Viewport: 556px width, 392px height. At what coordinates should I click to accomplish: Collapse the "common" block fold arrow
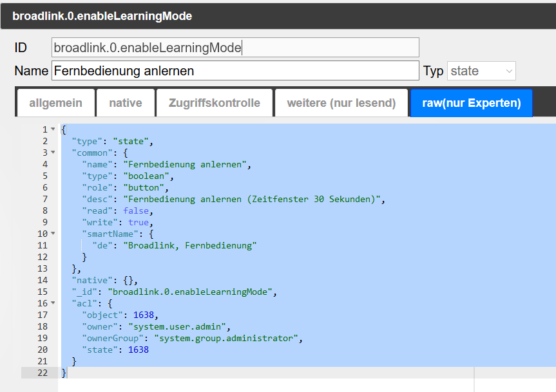[x=53, y=153]
